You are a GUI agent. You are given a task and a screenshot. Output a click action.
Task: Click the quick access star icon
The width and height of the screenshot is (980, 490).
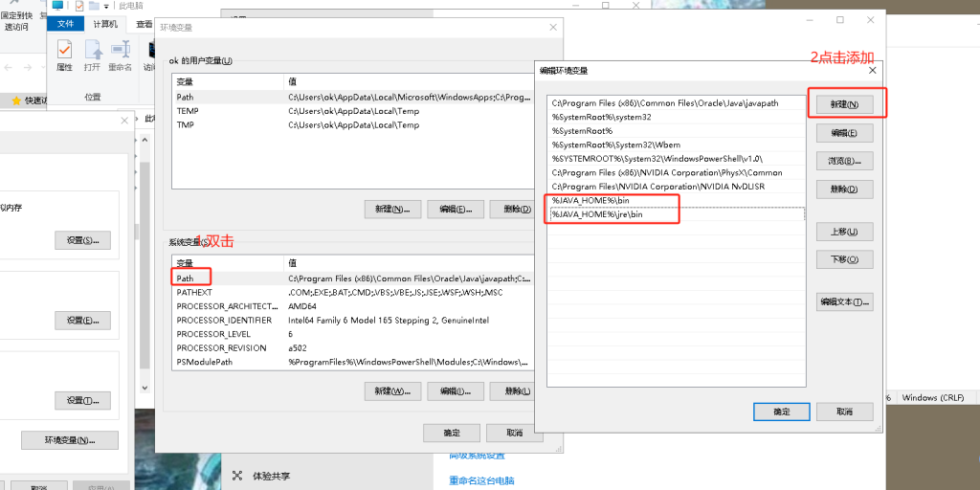point(15,100)
